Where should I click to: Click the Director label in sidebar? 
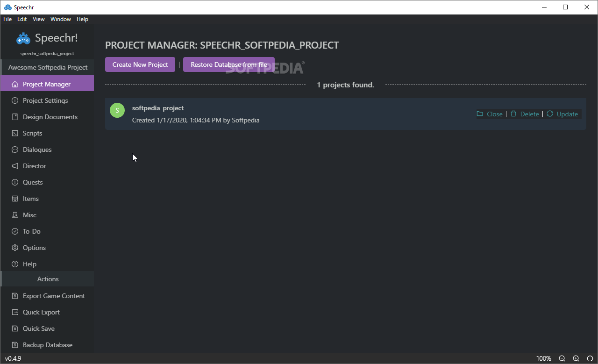(x=35, y=166)
